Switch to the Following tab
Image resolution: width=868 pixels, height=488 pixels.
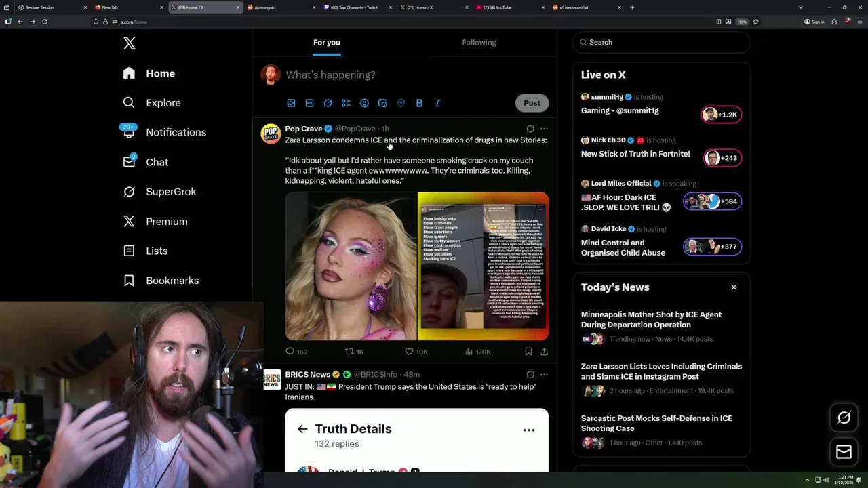click(x=479, y=43)
